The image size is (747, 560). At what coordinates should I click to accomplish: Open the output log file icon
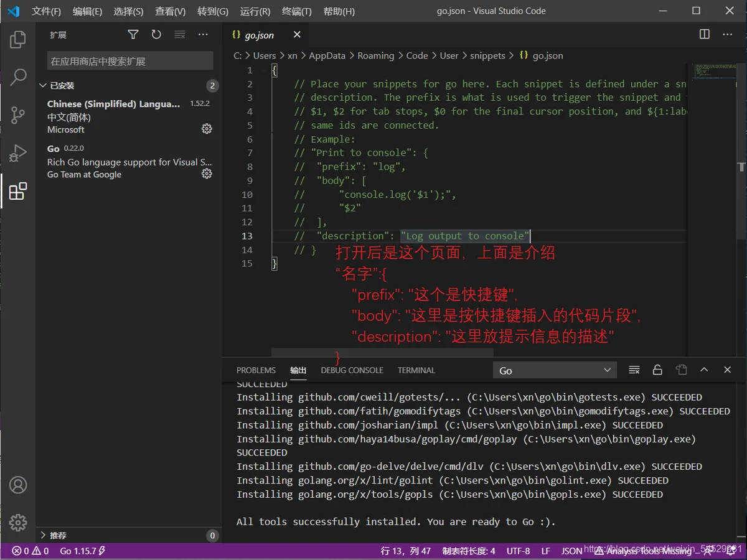pos(681,370)
